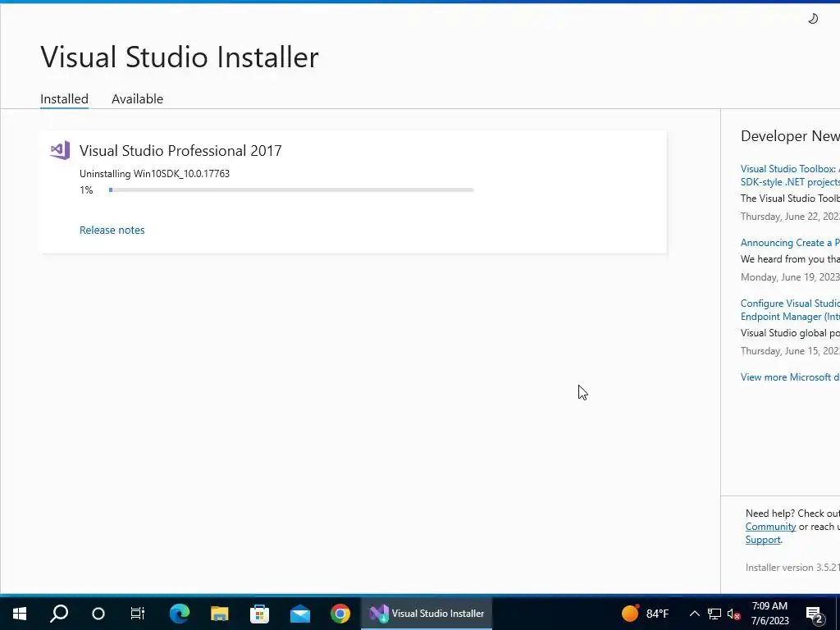840x630 pixels.
Task: Open the Configure Visual Studio news link
Action: pos(790,309)
